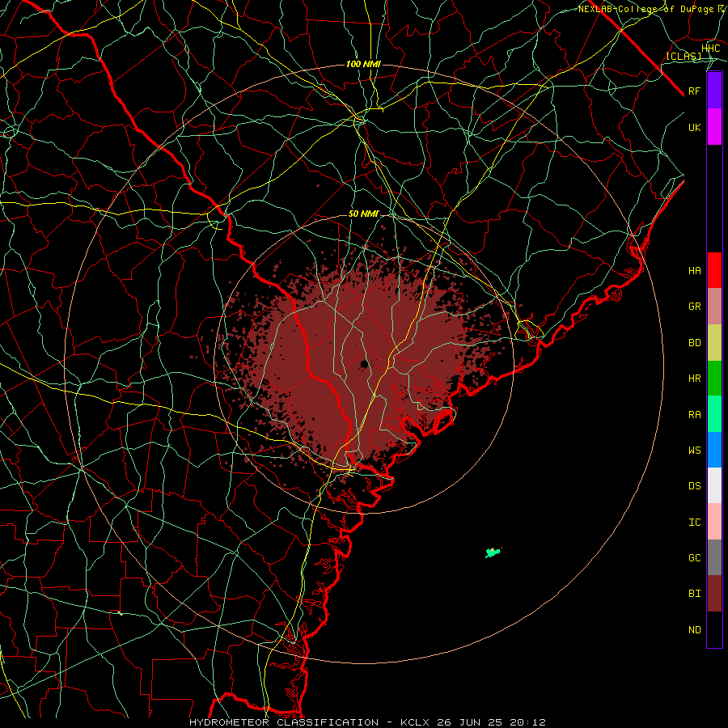Screen dimensions: 728x728
Task: Click the HR dark green color swatch
Action: click(x=714, y=378)
